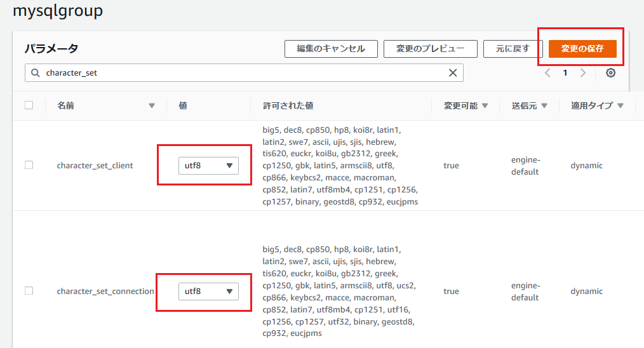The image size is (644, 348).
Task: Sort by 名前 column arrow
Action: [x=152, y=105]
